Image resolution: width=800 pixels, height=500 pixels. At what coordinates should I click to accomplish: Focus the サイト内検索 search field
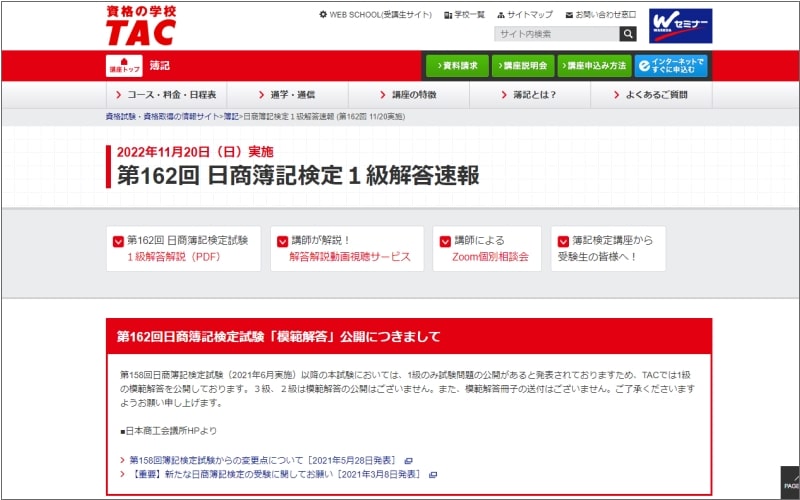[x=557, y=34]
